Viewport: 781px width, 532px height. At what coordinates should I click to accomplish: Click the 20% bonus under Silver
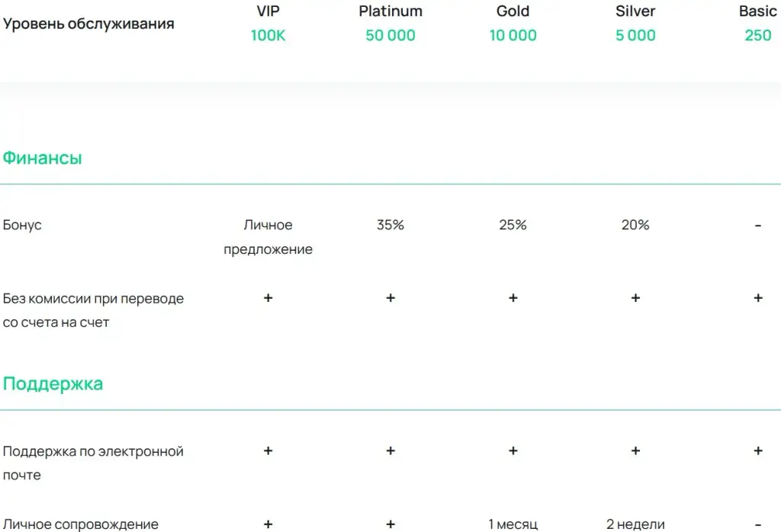pyautogui.click(x=635, y=225)
